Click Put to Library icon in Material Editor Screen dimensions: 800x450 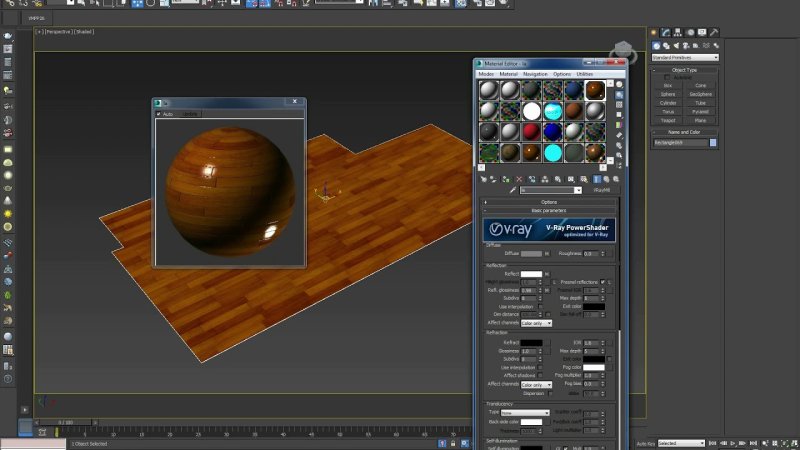(x=558, y=179)
